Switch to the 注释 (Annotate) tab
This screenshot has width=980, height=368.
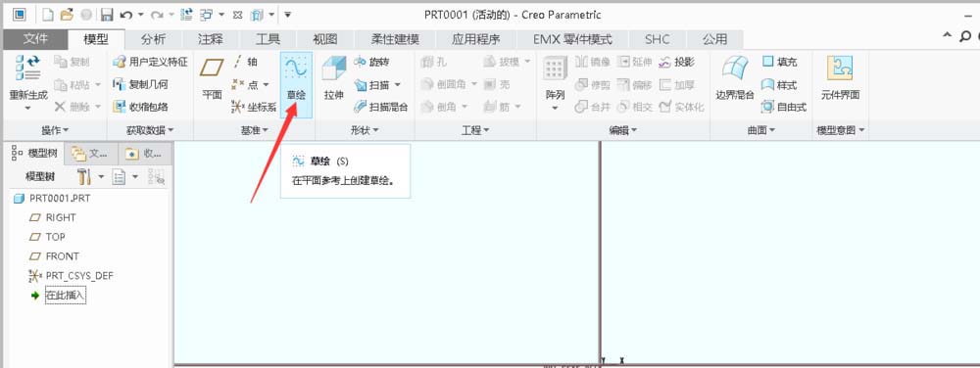[x=210, y=39]
